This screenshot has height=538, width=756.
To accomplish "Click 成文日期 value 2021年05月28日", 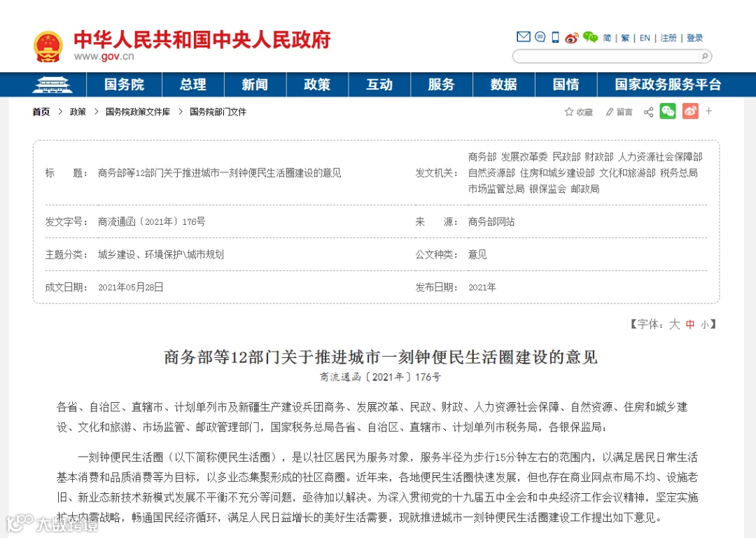I will [131, 288].
